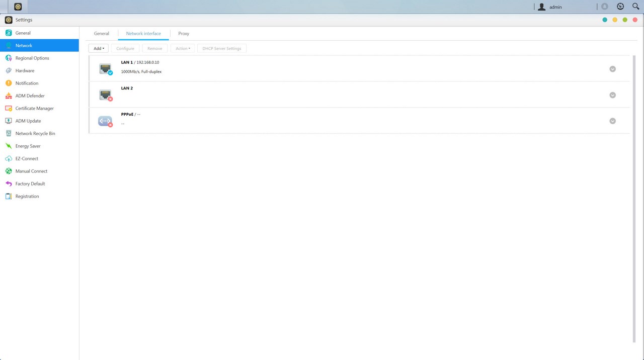Click the yellow window control dot

coord(615,20)
